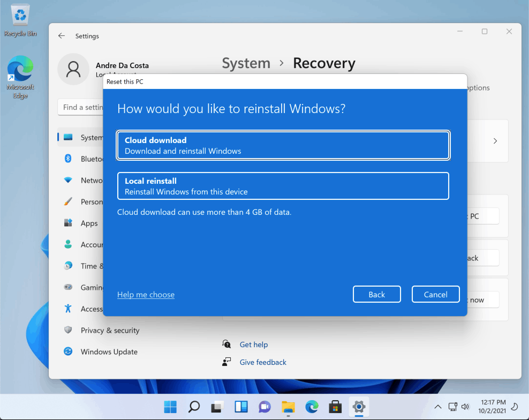Viewport: 529px width, 420px height.
Task: Select Personalization in the settings sidebar
Action: [x=69, y=201]
